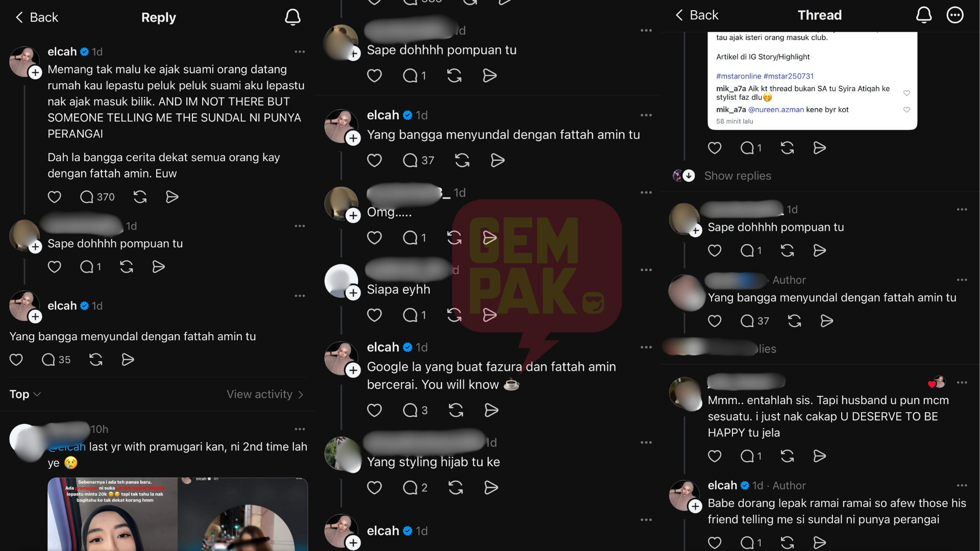The height and width of the screenshot is (551, 980).
Task: Open the three-circle options menu in Thread header
Action: click(x=955, y=15)
